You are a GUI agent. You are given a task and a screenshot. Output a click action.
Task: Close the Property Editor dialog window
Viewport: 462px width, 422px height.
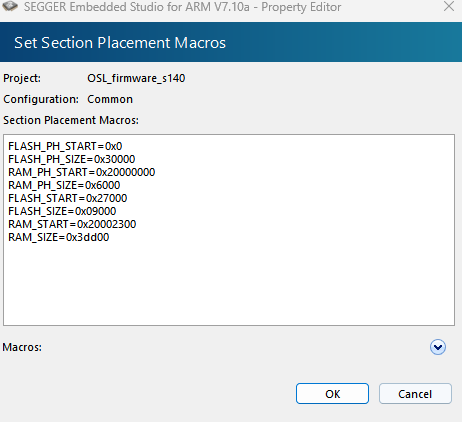point(449,6)
